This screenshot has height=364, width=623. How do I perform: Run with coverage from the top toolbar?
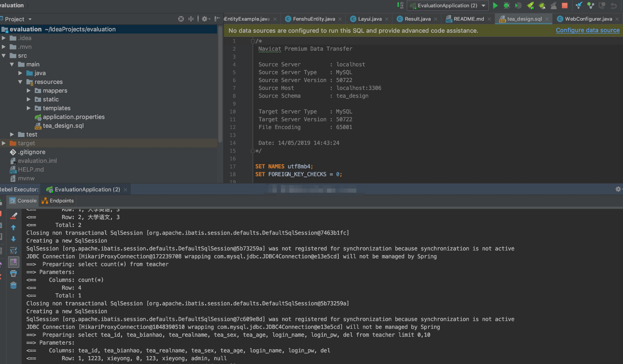[518, 5]
